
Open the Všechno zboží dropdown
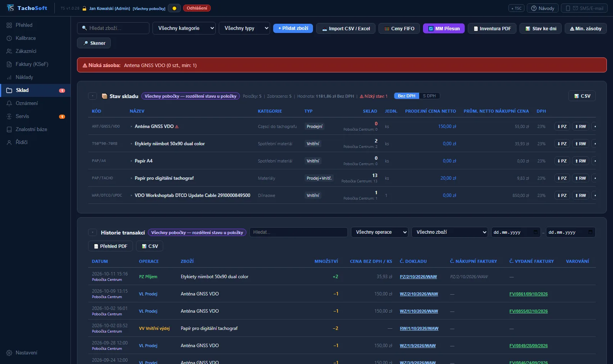tap(450, 232)
